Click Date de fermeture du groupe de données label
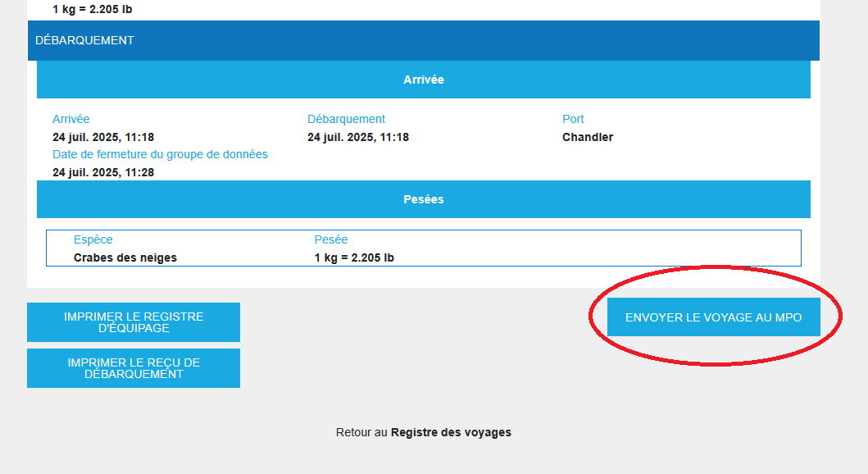868x474 pixels. (160, 154)
